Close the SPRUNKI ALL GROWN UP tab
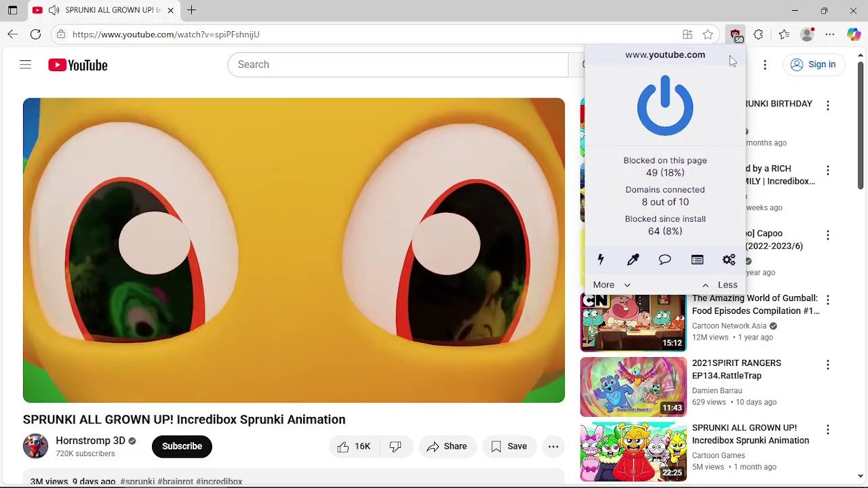This screenshot has height=488, width=868. point(170,10)
